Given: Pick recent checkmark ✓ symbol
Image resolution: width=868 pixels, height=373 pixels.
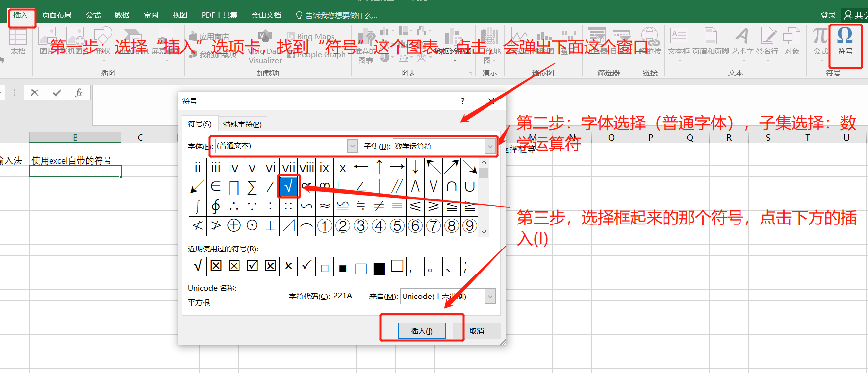Looking at the screenshot, I should [x=306, y=266].
